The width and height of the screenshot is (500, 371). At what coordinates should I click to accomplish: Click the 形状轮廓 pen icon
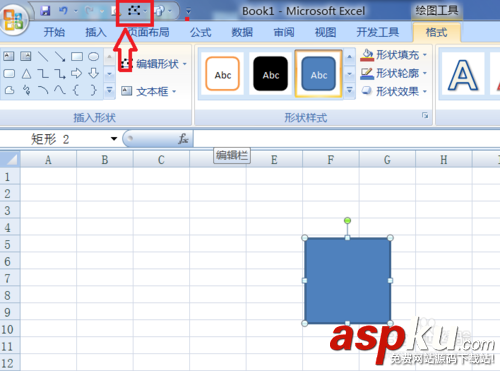(x=367, y=73)
